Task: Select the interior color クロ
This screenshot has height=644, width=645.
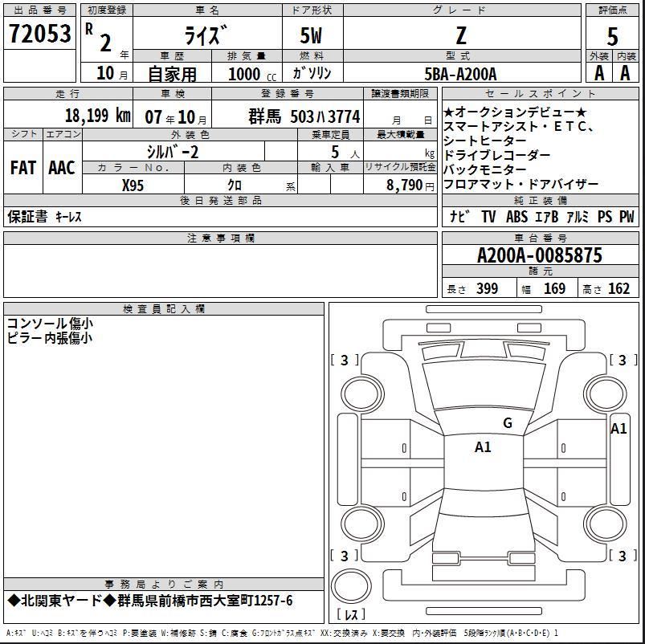Action: click(235, 185)
